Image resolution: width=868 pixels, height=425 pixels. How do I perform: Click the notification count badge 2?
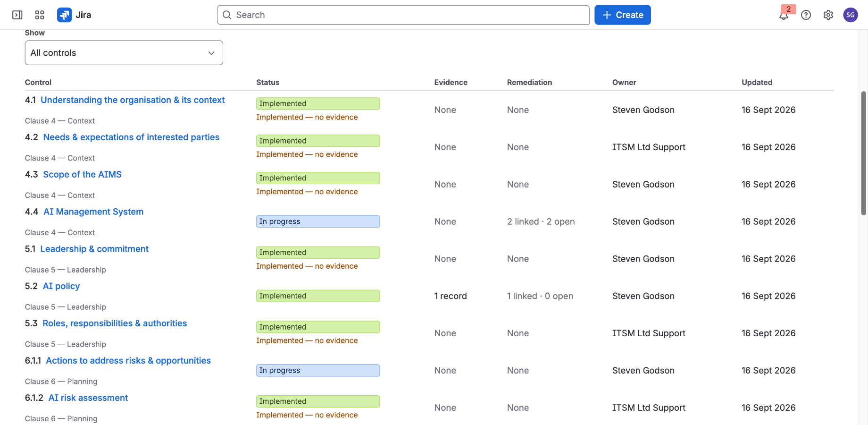tap(789, 9)
